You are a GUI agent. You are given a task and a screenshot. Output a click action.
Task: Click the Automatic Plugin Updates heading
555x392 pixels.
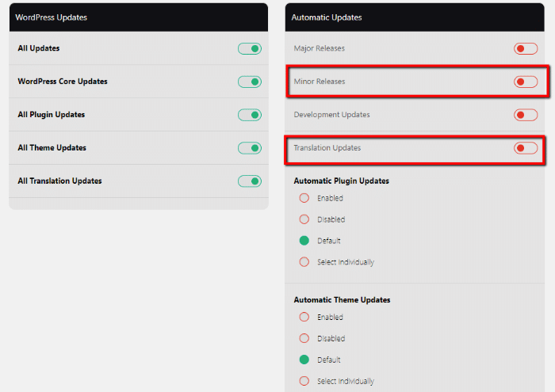click(x=341, y=181)
